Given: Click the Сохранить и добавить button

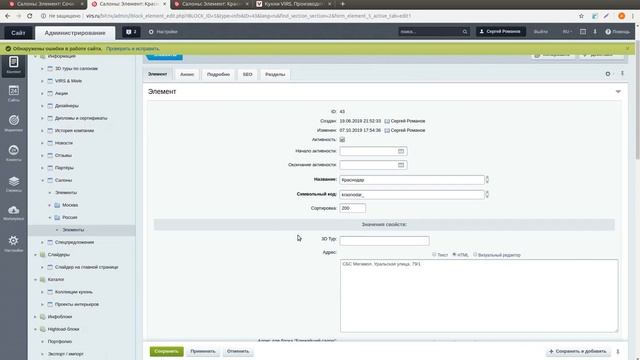Looking at the screenshot, I should click(x=578, y=351).
